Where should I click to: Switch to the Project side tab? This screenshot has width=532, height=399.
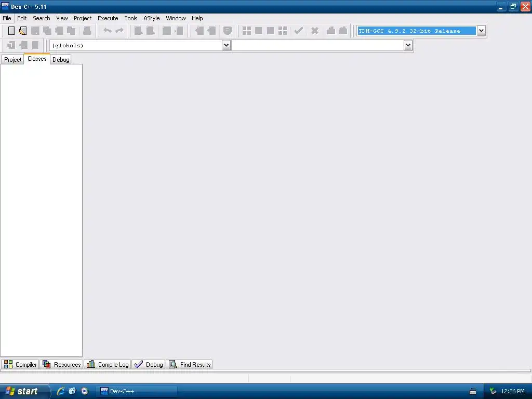click(x=12, y=59)
